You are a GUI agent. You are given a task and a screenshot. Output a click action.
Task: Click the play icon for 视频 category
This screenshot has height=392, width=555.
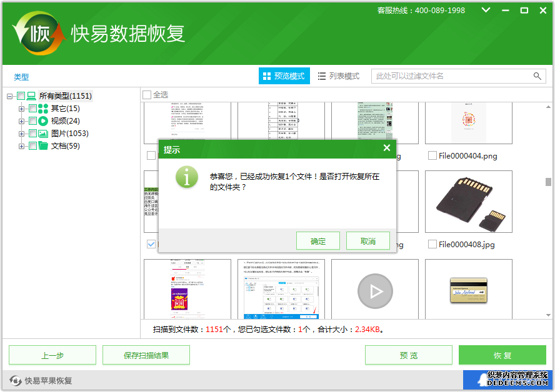pyautogui.click(x=43, y=121)
